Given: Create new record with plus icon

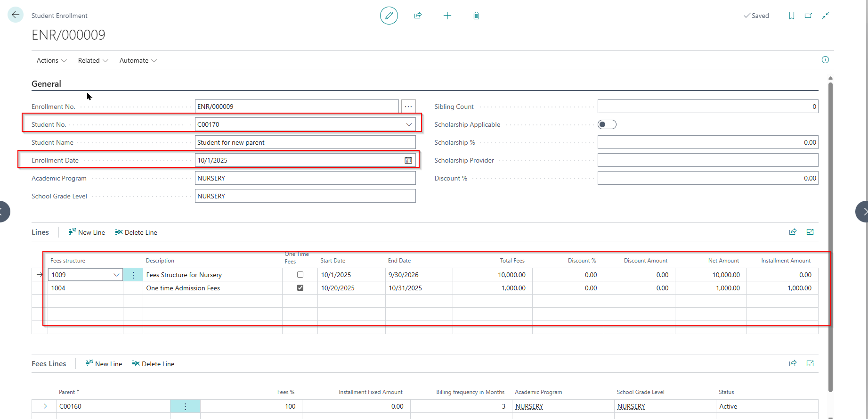Looking at the screenshot, I should tap(447, 16).
